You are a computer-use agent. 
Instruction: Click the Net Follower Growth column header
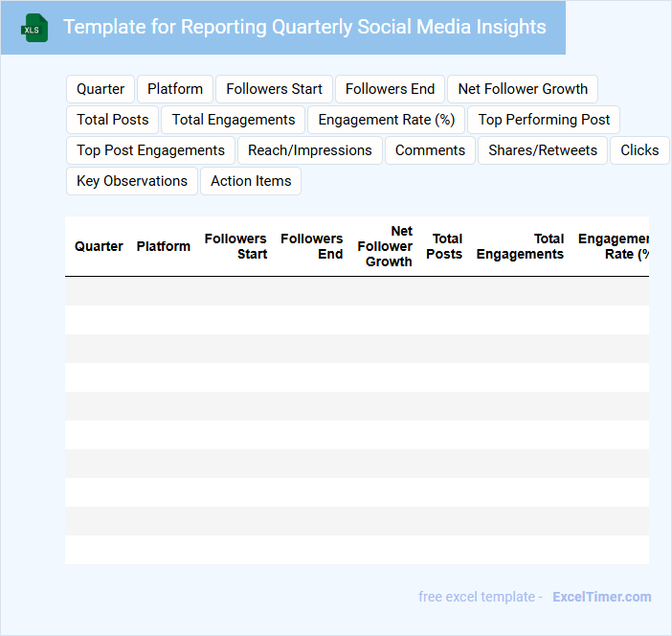click(385, 246)
